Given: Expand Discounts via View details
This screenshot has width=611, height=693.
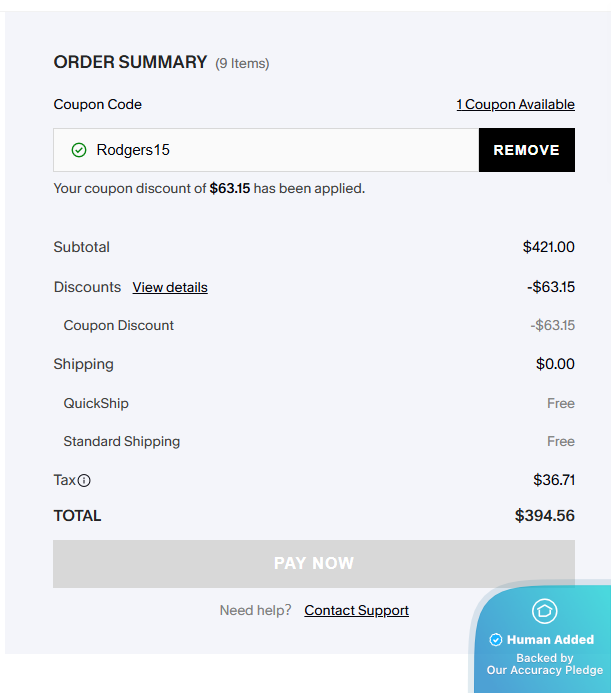Looking at the screenshot, I should click(170, 288).
